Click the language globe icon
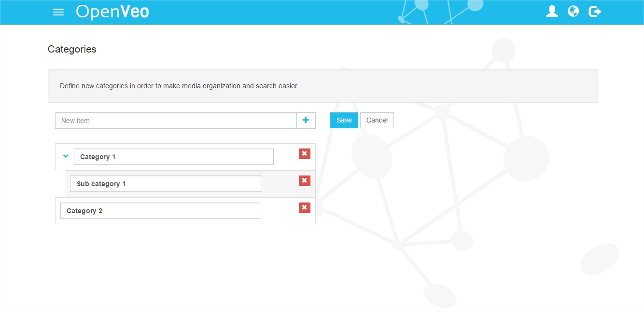Screen dimensions: 644x311 point(573,11)
